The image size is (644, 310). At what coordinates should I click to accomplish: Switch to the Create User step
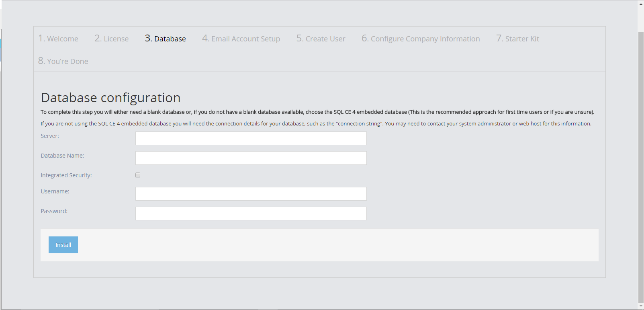(321, 39)
